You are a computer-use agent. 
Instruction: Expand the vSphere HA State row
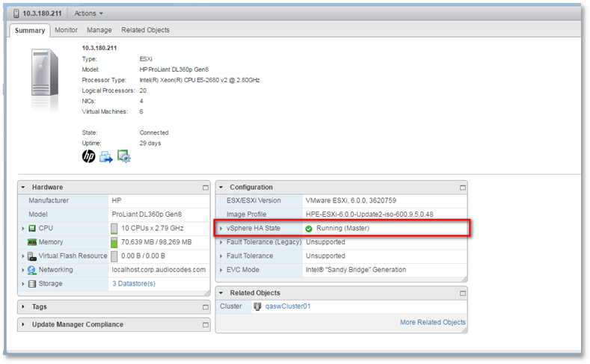[x=221, y=228]
